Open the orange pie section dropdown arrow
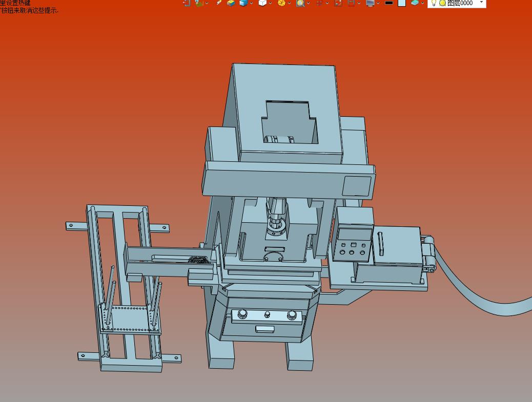This screenshot has height=402, width=532. [289, 3]
